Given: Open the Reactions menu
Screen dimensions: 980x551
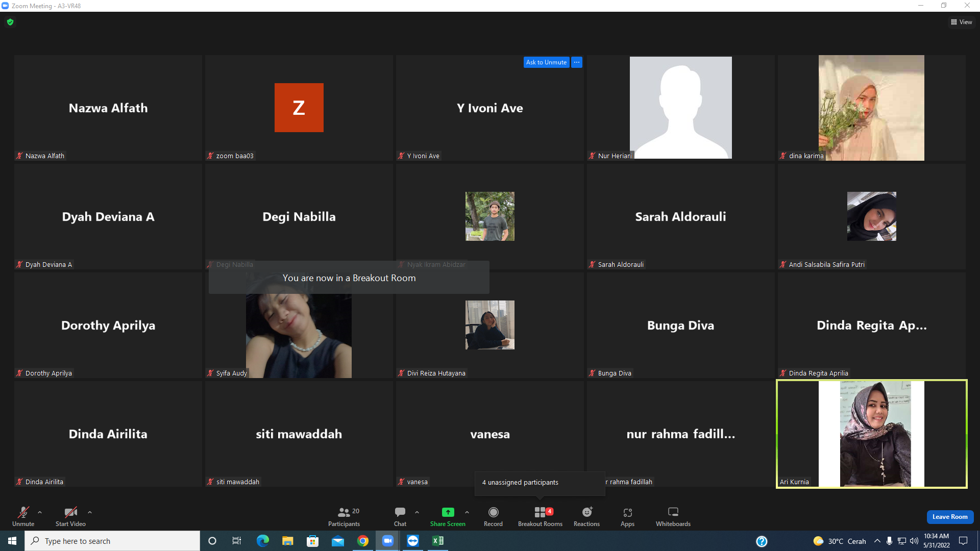Looking at the screenshot, I should click(587, 516).
